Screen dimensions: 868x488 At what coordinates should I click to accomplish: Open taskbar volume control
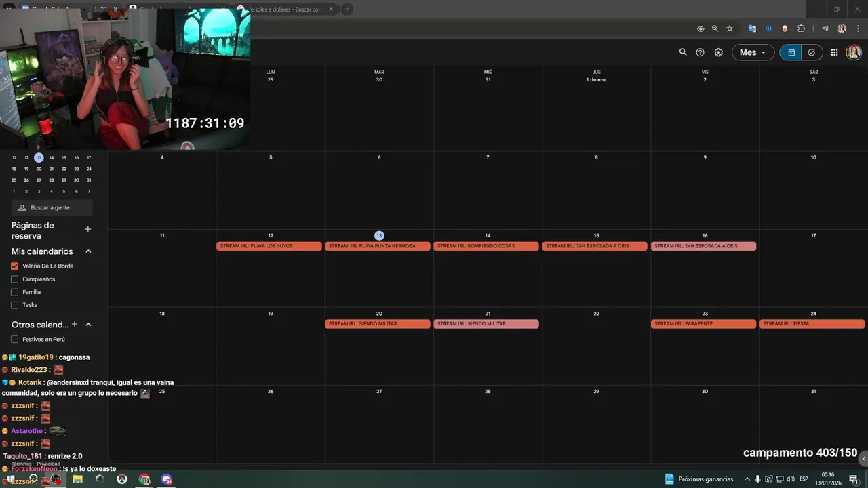pos(791,479)
